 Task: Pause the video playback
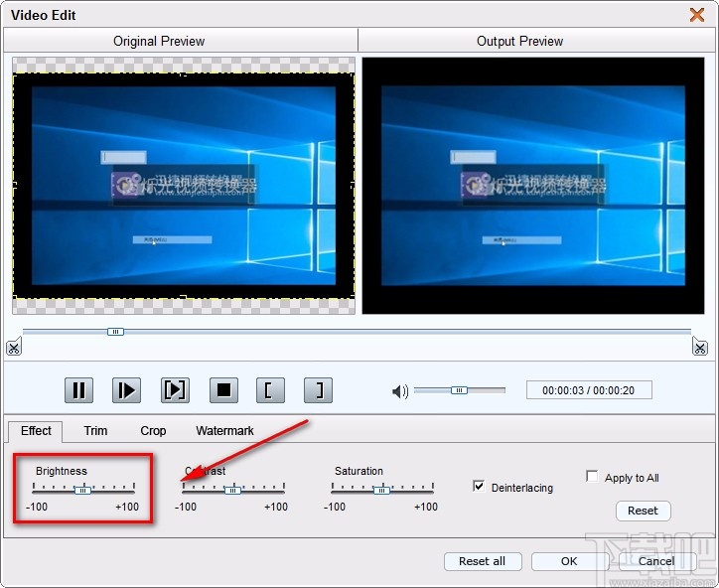coord(78,390)
